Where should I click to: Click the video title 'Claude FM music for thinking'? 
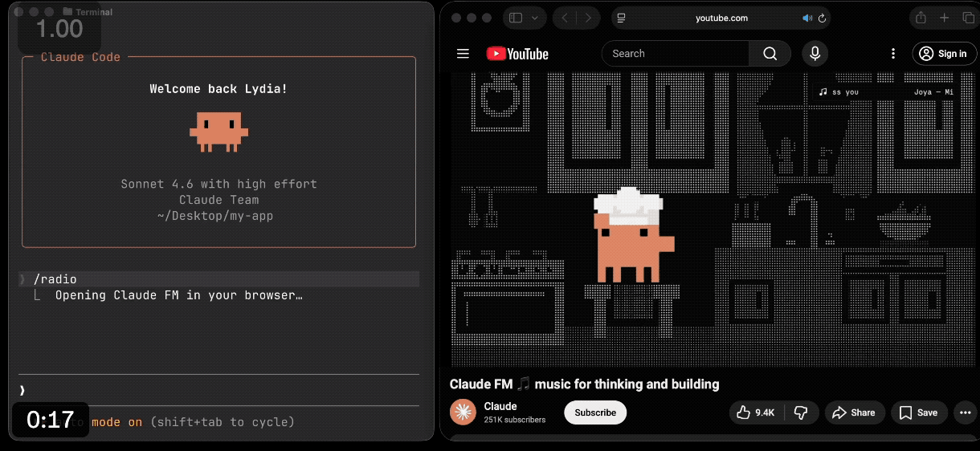click(x=585, y=384)
